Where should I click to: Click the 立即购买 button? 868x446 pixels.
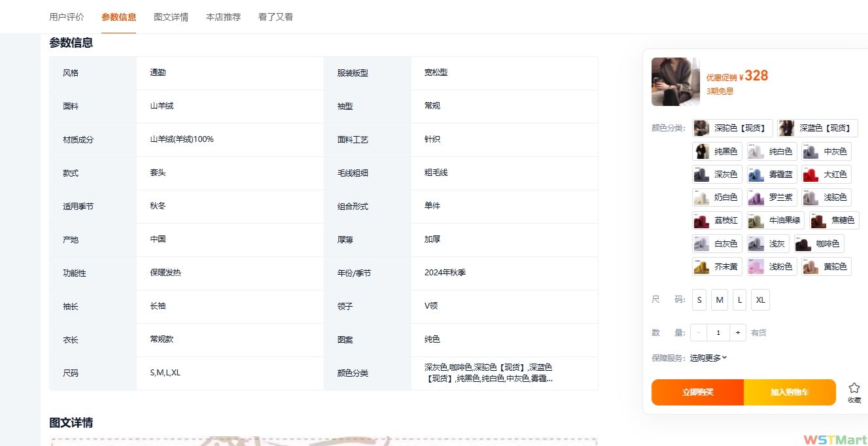[x=697, y=392]
